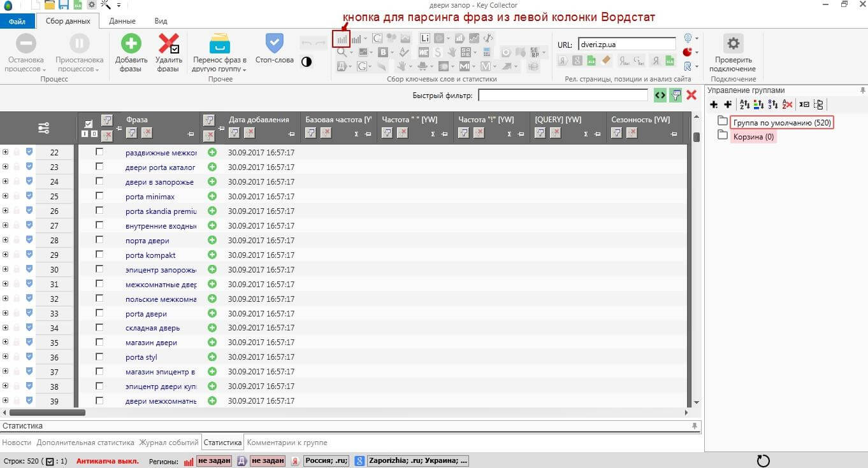Open the Stop-words shield icon
This screenshot has width=868, height=468.
click(x=274, y=43)
